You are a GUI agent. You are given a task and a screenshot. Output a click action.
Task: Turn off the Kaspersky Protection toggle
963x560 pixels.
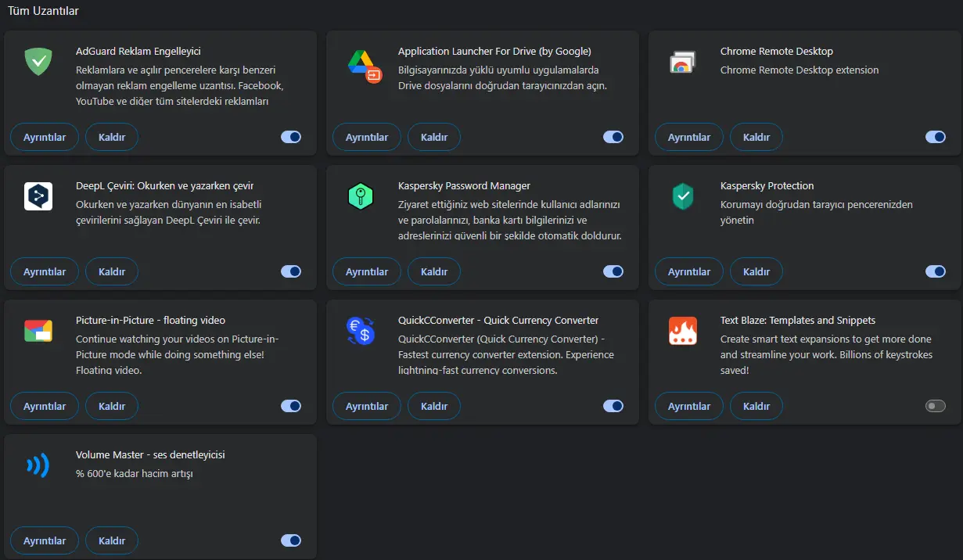point(936,271)
